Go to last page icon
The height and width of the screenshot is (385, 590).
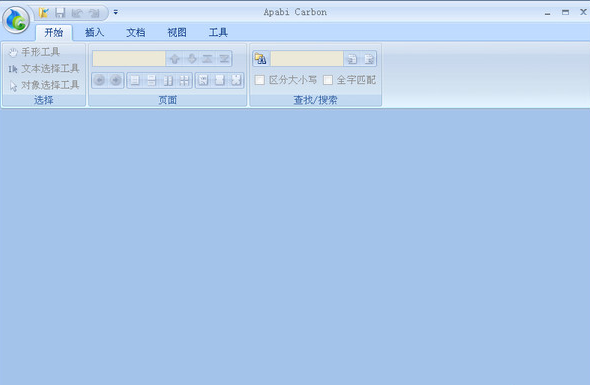click(x=224, y=59)
